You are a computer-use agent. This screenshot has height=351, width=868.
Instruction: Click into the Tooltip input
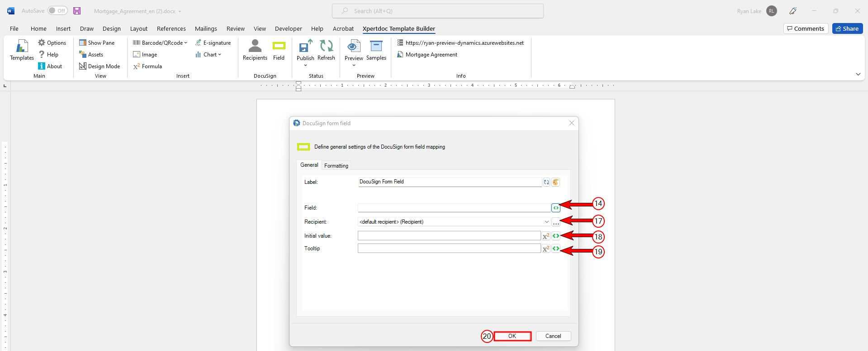[449, 248]
